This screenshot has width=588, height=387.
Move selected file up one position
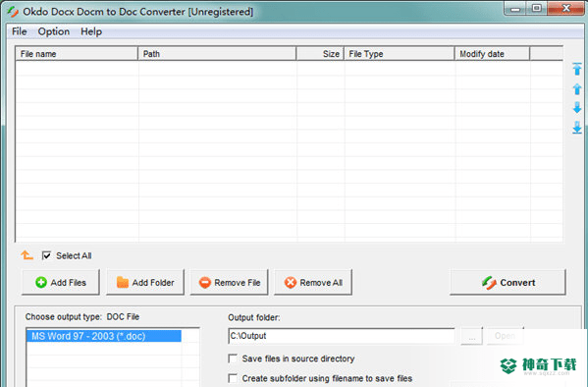pyautogui.click(x=577, y=89)
